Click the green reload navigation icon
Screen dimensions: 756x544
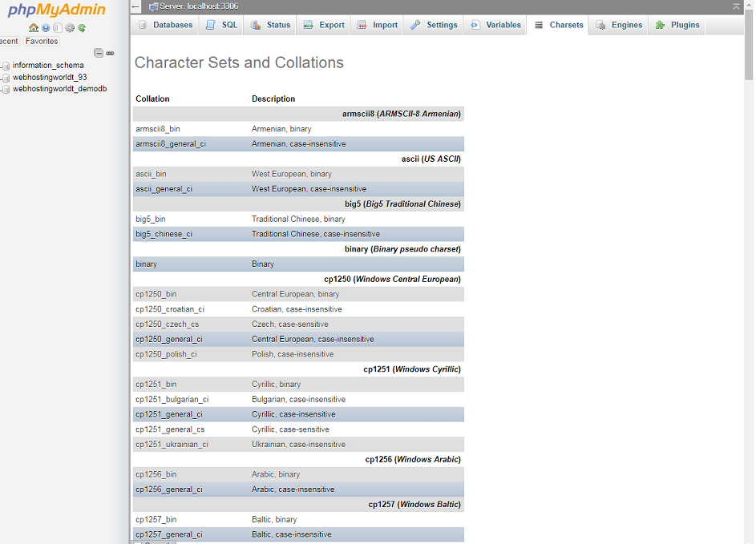(x=82, y=28)
